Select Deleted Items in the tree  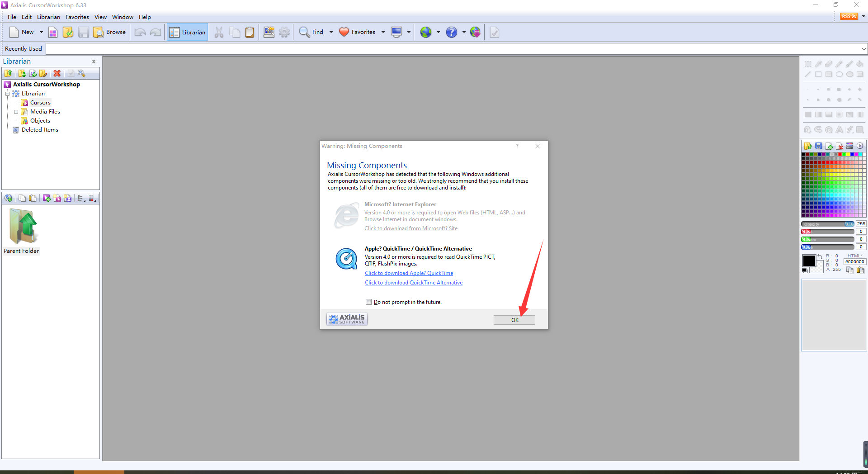click(40, 130)
